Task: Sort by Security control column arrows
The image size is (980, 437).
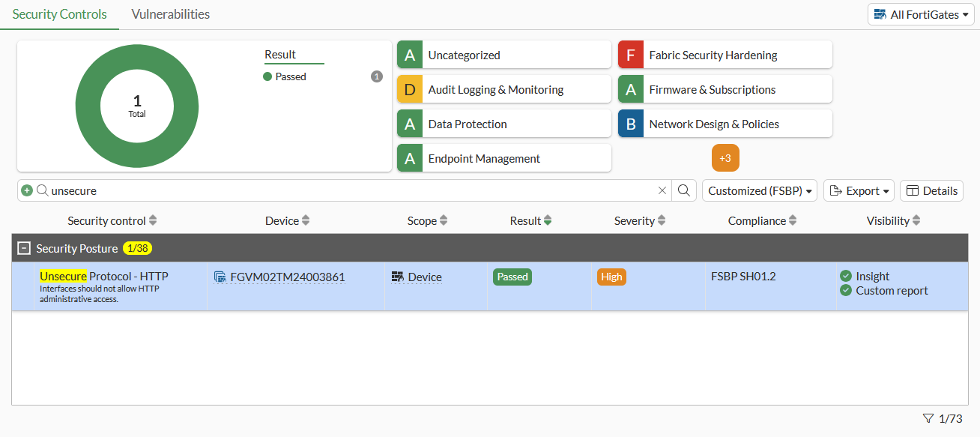Action: click(x=153, y=221)
